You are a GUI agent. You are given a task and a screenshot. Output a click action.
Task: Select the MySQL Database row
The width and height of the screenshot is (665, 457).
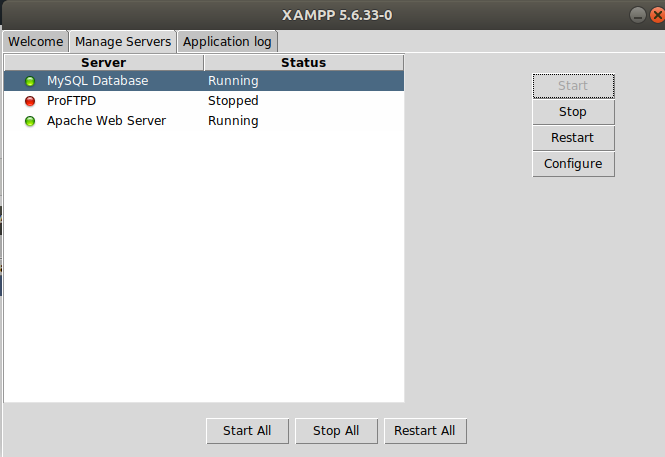[204, 81]
